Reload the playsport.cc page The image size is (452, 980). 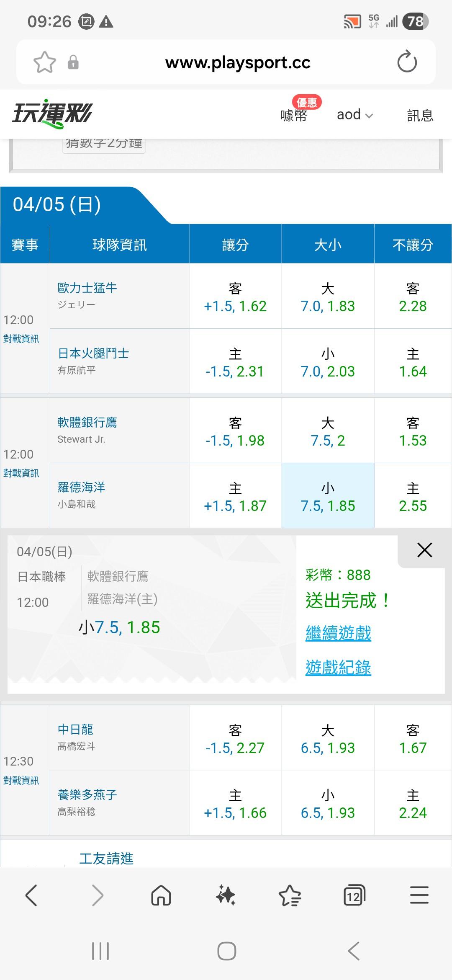click(407, 62)
